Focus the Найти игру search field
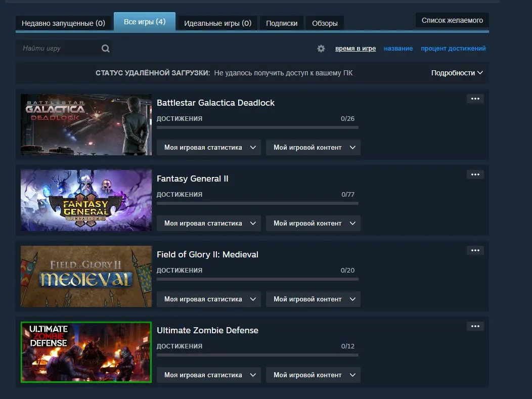Image resolution: width=532 pixels, height=399 pixels. coord(64,49)
